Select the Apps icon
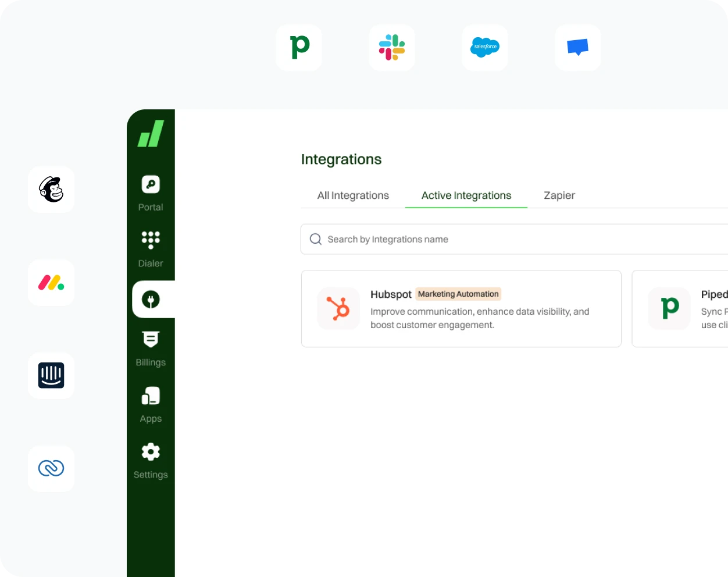The image size is (728, 577). coord(150,395)
